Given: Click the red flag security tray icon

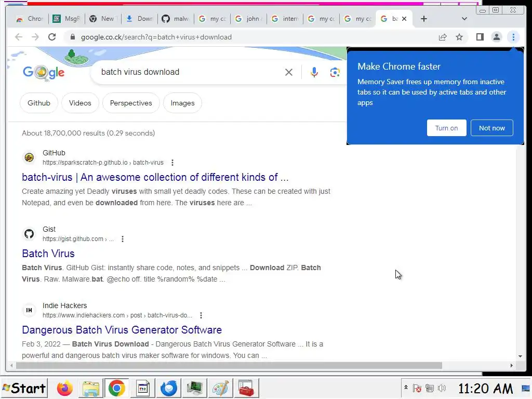Looking at the screenshot, I should (x=417, y=388).
